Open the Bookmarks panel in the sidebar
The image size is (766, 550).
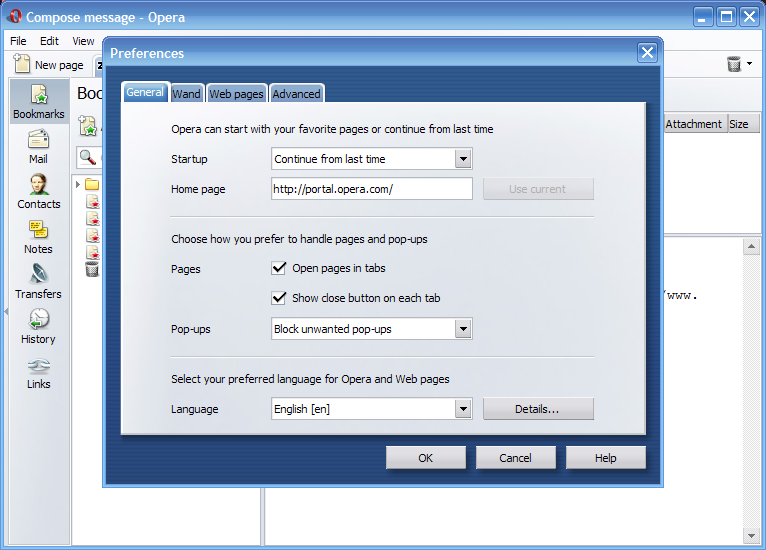pos(39,102)
